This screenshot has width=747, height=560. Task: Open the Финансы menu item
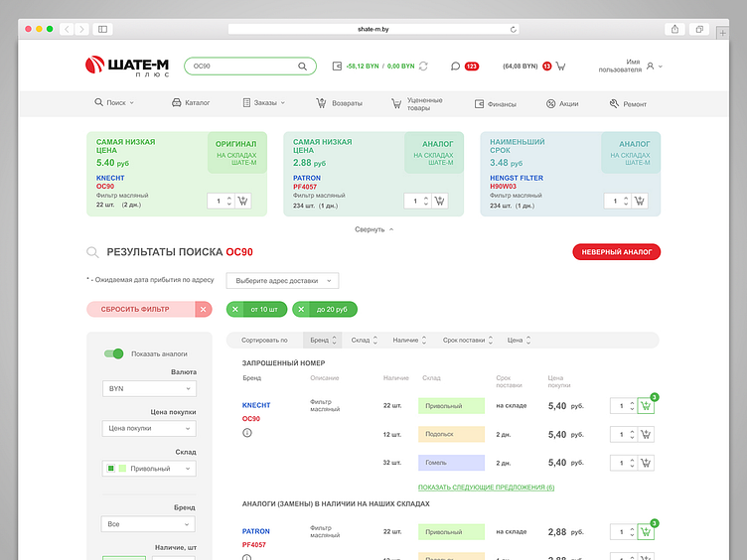[495, 104]
